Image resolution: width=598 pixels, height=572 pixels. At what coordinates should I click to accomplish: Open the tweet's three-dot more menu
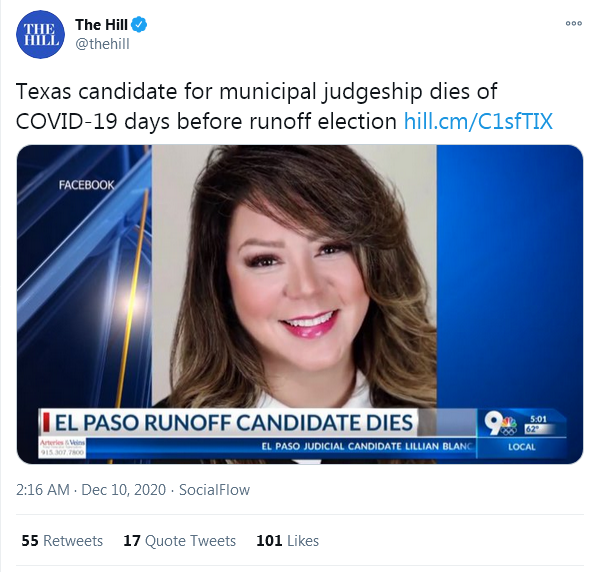click(x=574, y=23)
